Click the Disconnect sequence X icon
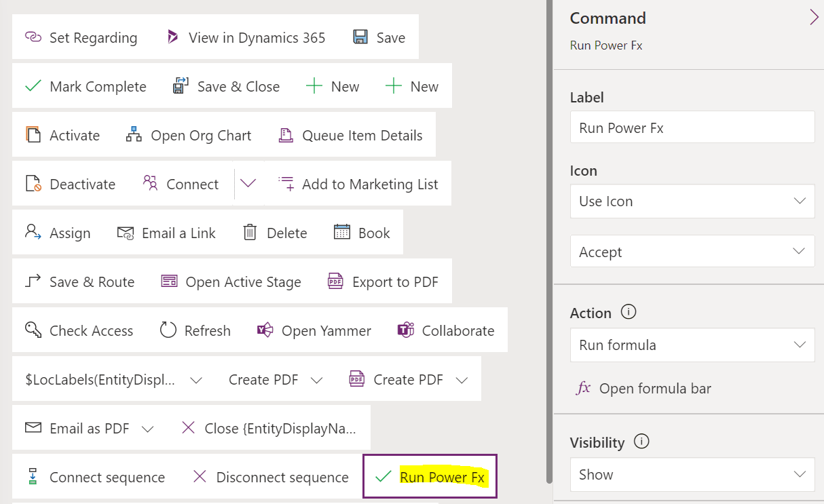Image resolution: width=824 pixels, height=504 pixels. [200, 477]
